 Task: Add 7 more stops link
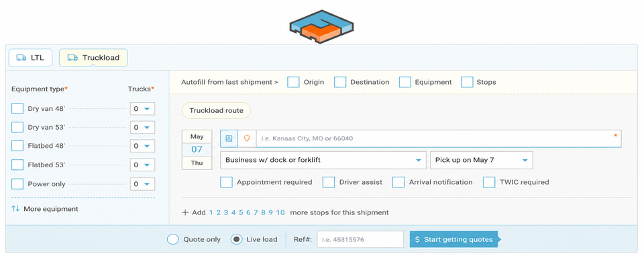[x=256, y=213]
